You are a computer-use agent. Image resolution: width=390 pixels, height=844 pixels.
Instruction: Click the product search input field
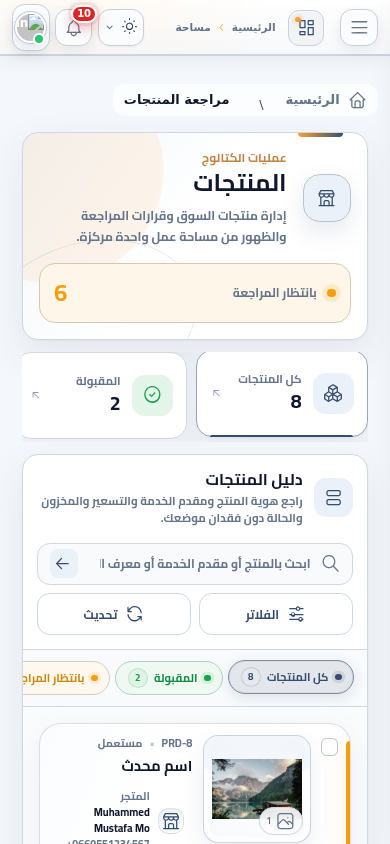(x=195, y=564)
